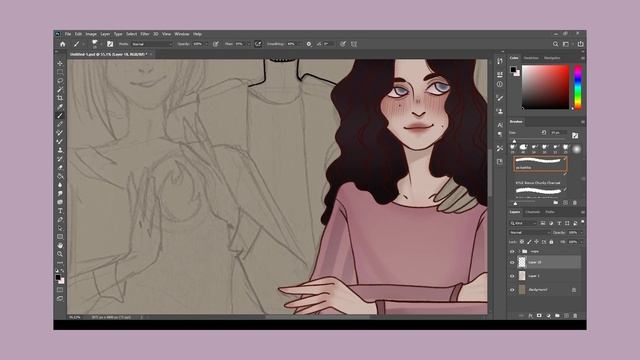Open the Opacity dropdown arrow in options bar
640x360 pixels.
click(x=207, y=44)
